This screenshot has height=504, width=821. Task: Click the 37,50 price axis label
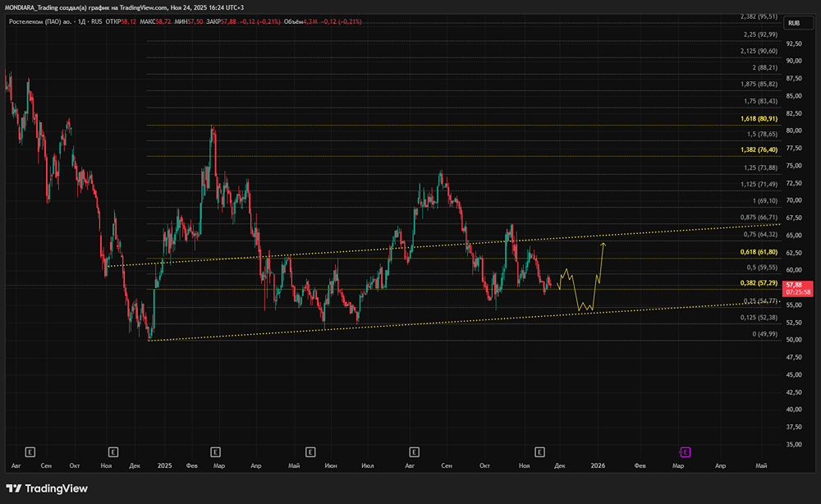pos(794,427)
